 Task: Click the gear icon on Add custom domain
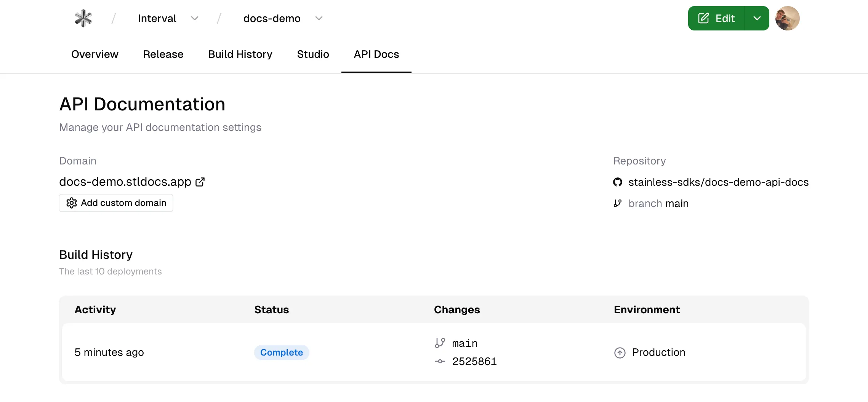coord(72,203)
